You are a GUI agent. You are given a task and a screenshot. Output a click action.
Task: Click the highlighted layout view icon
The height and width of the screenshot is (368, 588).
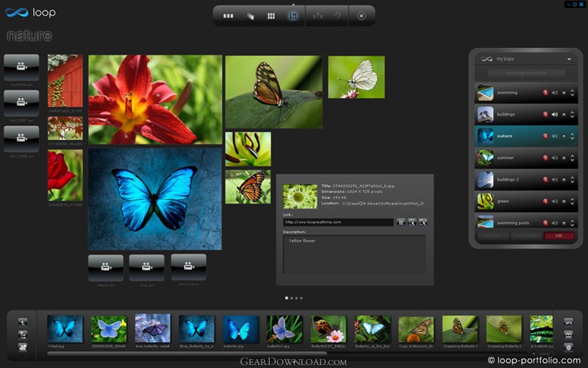293,15
